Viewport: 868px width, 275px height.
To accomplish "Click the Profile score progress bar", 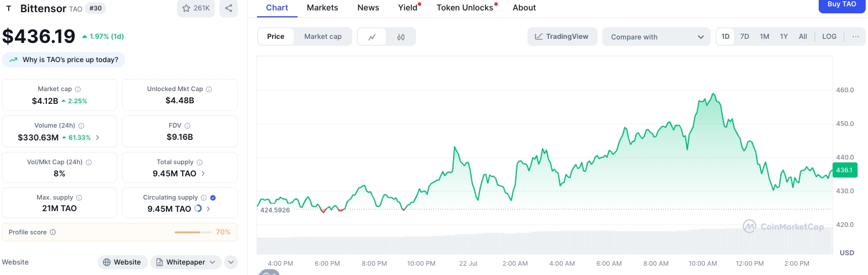I will [x=193, y=232].
